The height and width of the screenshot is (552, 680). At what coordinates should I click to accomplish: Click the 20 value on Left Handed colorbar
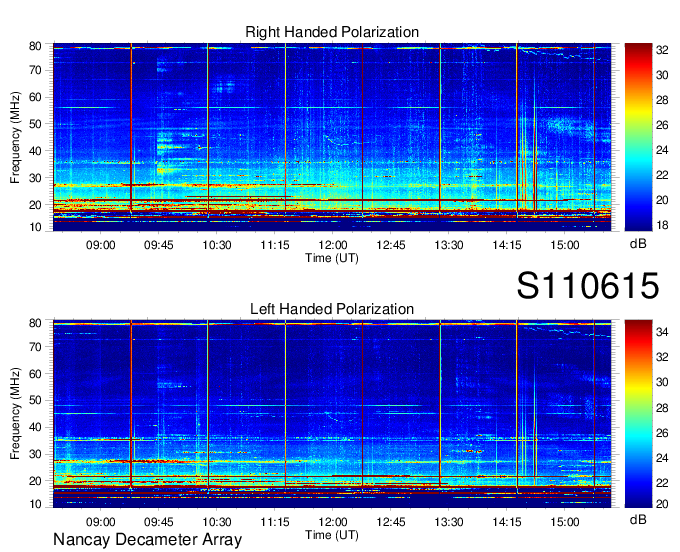[662, 503]
